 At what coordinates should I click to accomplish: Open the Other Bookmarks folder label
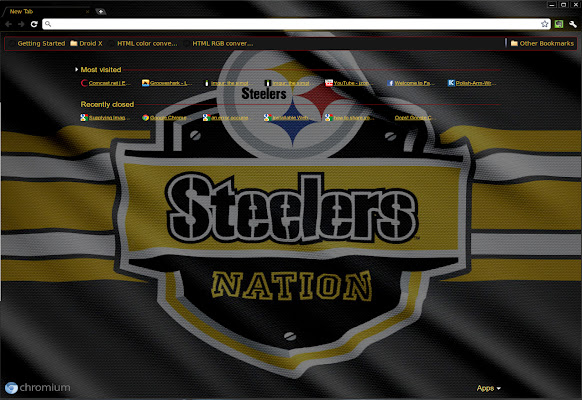[x=546, y=43]
